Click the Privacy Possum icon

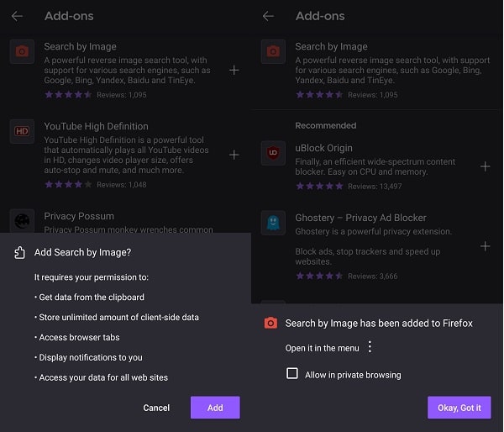coord(23,220)
